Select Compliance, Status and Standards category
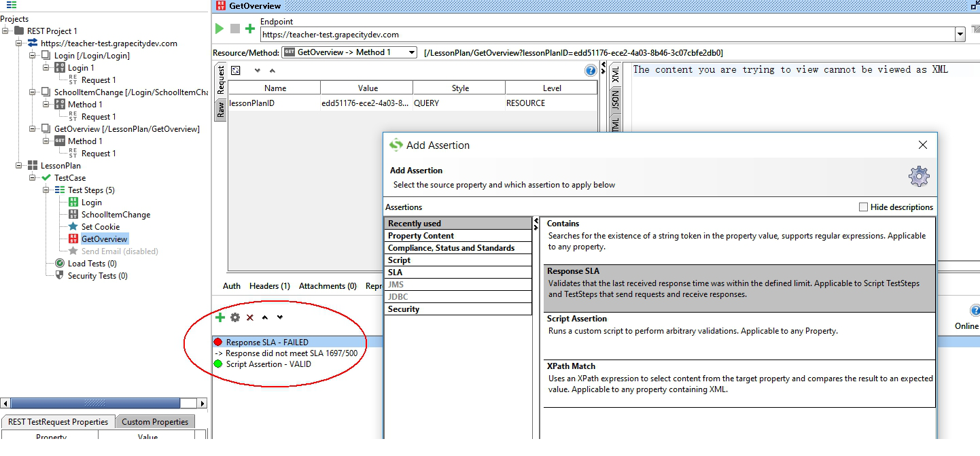The height and width of the screenshot is (456, 980). pos(457,247)
